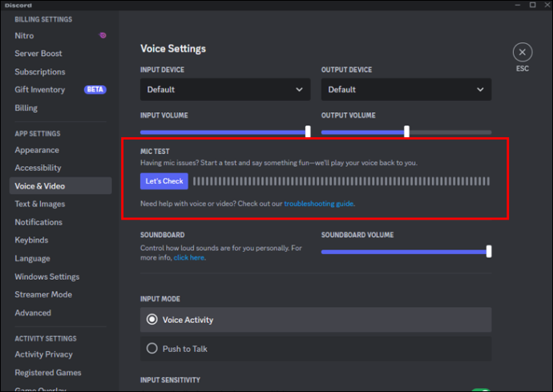Select Push to Talk input mode
The height and width of the screenshot is (392, 553).
[316, 349]
